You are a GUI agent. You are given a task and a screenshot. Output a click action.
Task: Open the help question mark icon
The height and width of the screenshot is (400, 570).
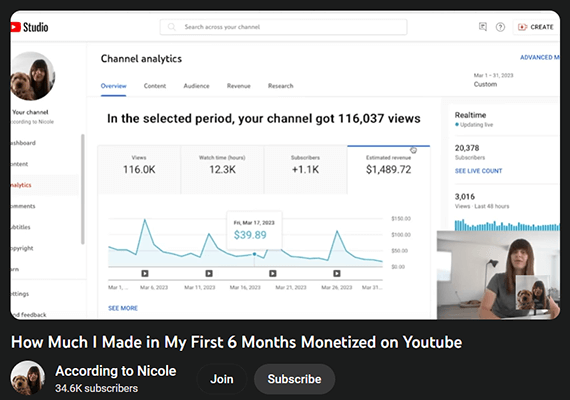[500, 27]
